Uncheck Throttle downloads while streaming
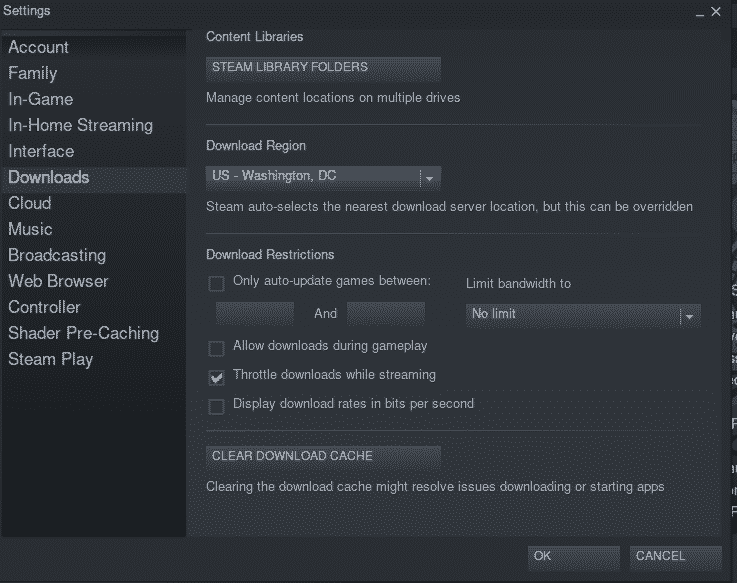The width and height of the screenshot is (737, 583). (x=216, y=378)
